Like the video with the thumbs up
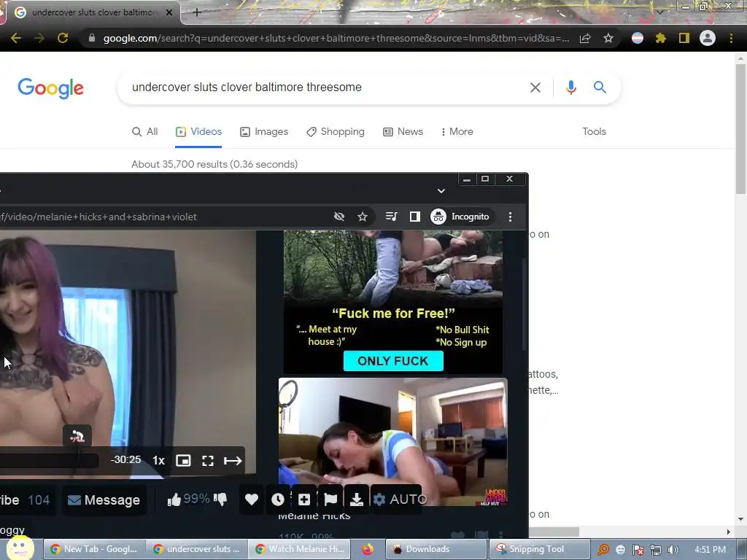This screenshot has height=560, width=747. tap(174, 499)
